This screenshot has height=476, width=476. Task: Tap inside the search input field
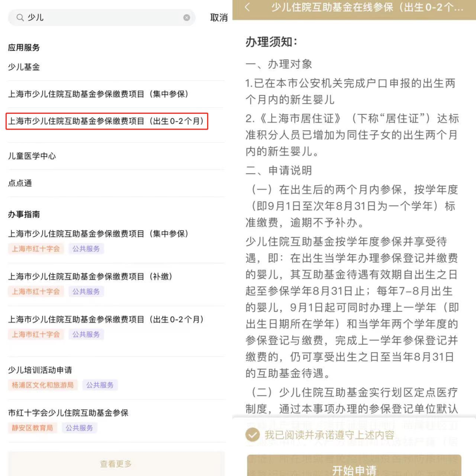tap(88, 18)
